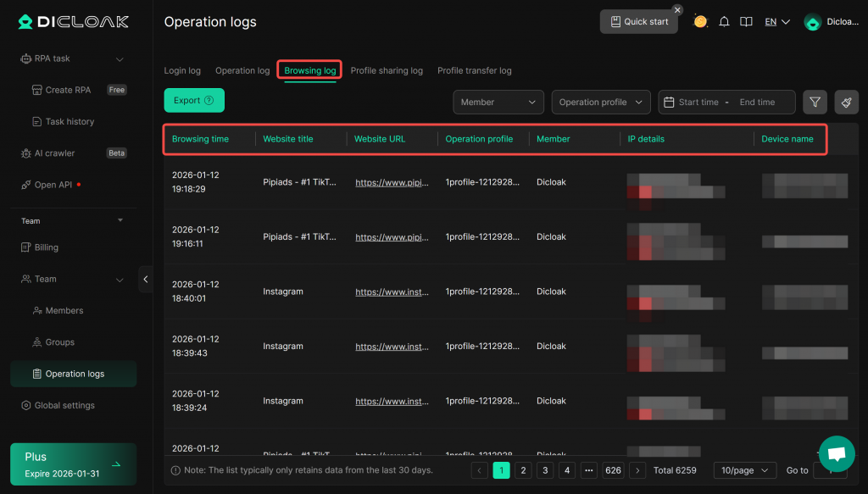Screen dimensions: 868x494
Task: Go to page 2 of results
Action: (523, 470)
